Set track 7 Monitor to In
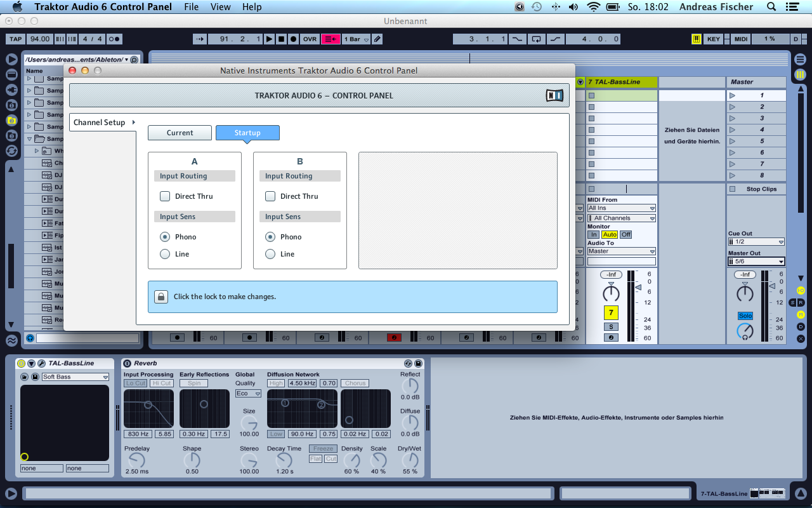The image size is (812, 508). click(x=594, y=235)
